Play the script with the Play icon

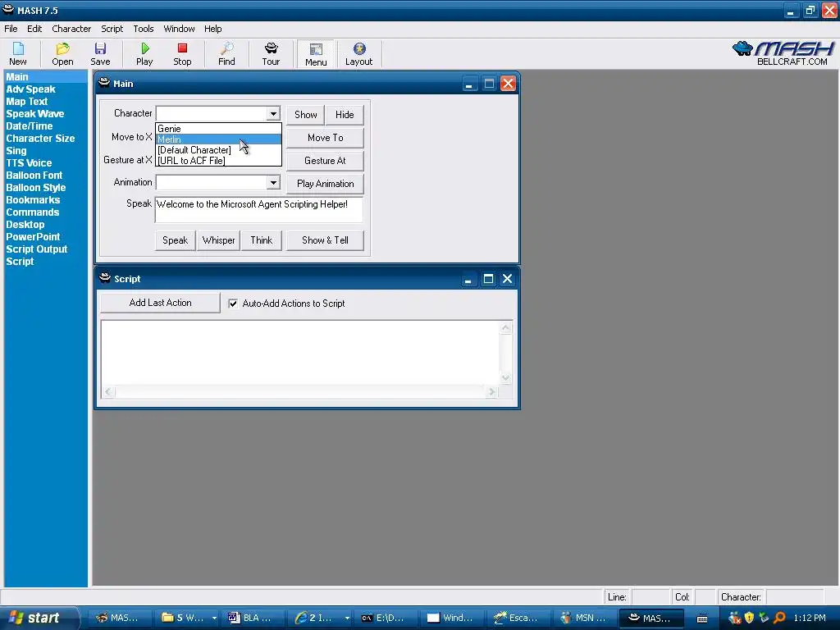[144, 54]
